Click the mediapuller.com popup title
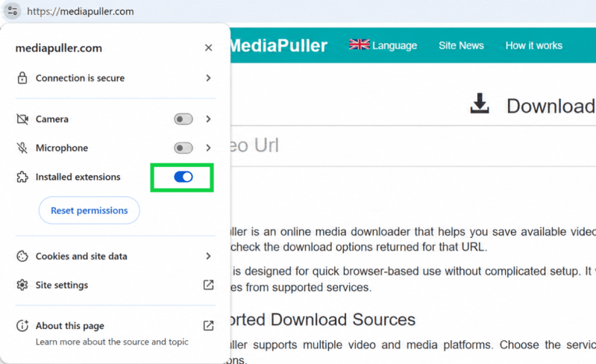This screenshot has height=364, width=596. pos(58,48)
